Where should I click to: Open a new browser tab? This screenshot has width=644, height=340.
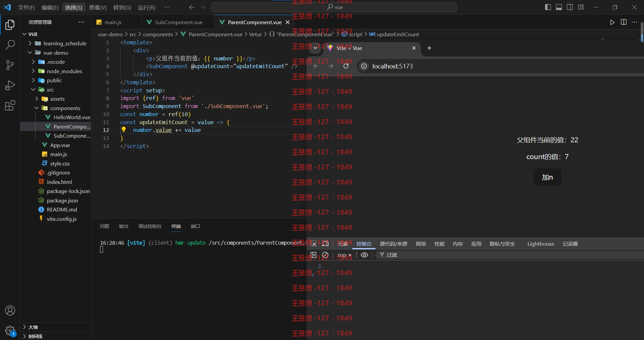tap(429, 48)
